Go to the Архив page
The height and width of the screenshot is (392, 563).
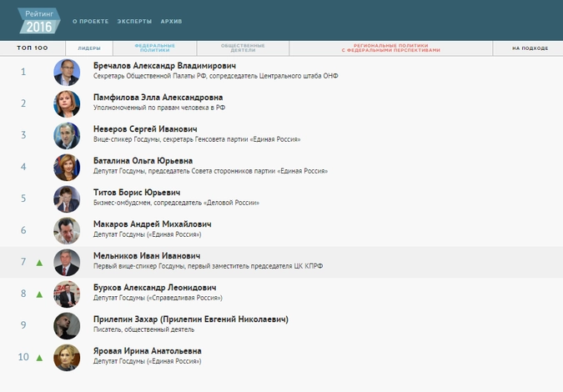(172, 20)
